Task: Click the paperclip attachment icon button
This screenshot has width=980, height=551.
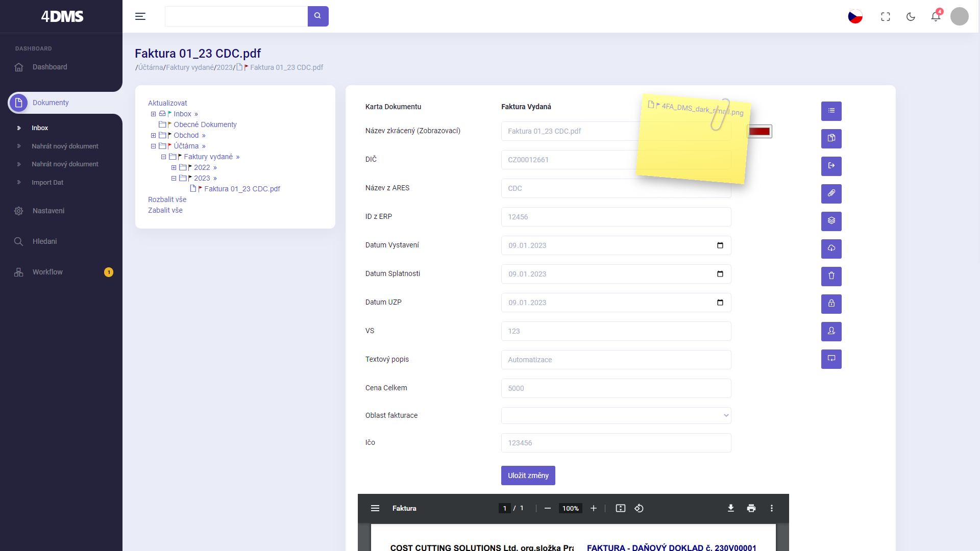Action: 831,194
